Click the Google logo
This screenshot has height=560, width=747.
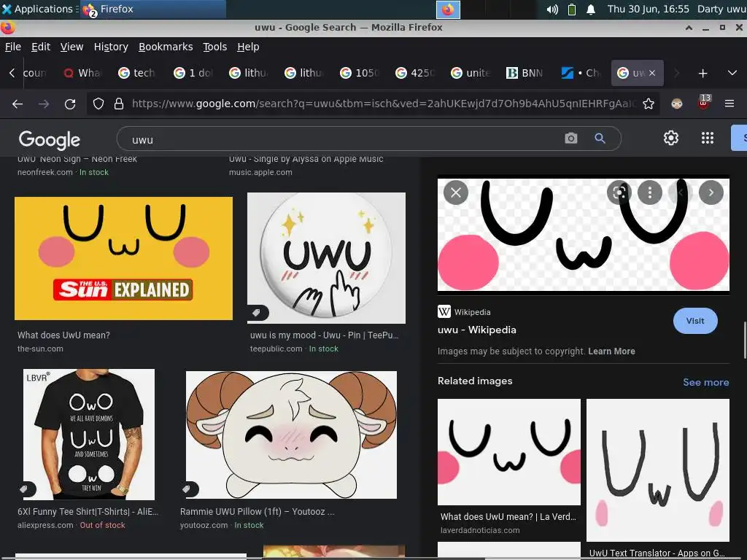(x=49, y=139)
